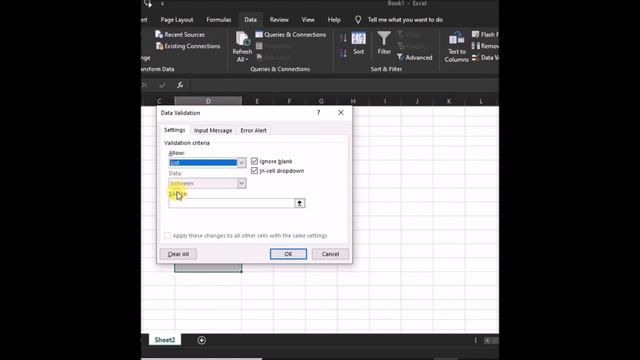This screenshot has height=360, width=640.
Task: Click Tell me what you want to do
Action: click(x=405, y=20)
